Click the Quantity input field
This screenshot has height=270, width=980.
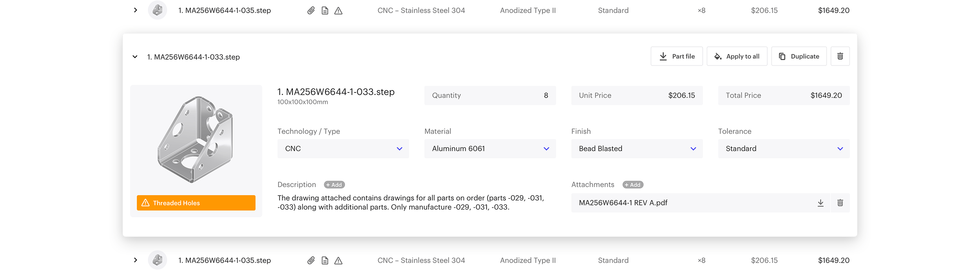click(490, 95)
